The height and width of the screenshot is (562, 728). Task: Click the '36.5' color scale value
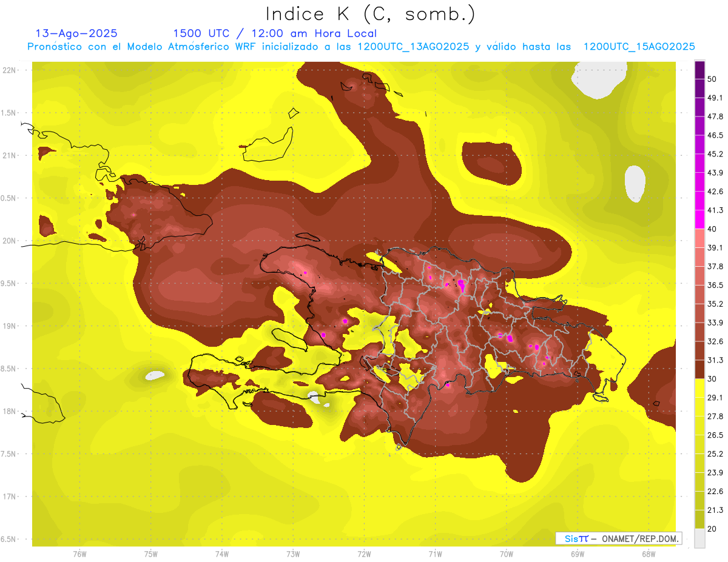coord(715,285)
